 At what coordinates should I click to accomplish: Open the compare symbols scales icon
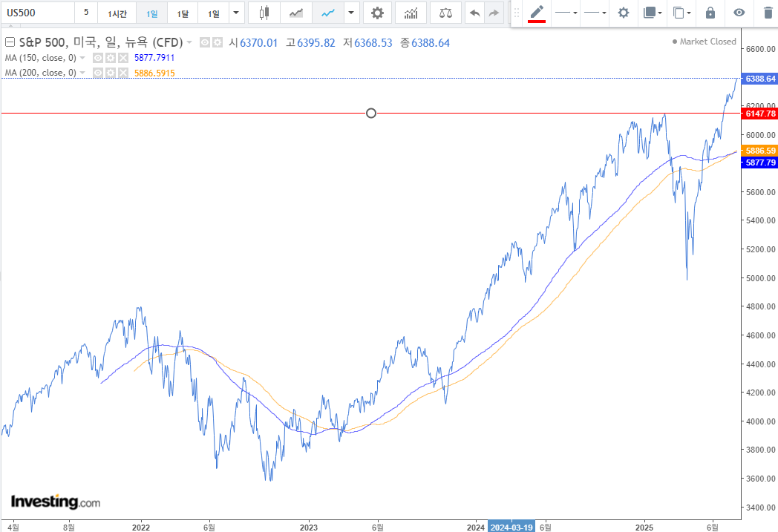[445, 13]
